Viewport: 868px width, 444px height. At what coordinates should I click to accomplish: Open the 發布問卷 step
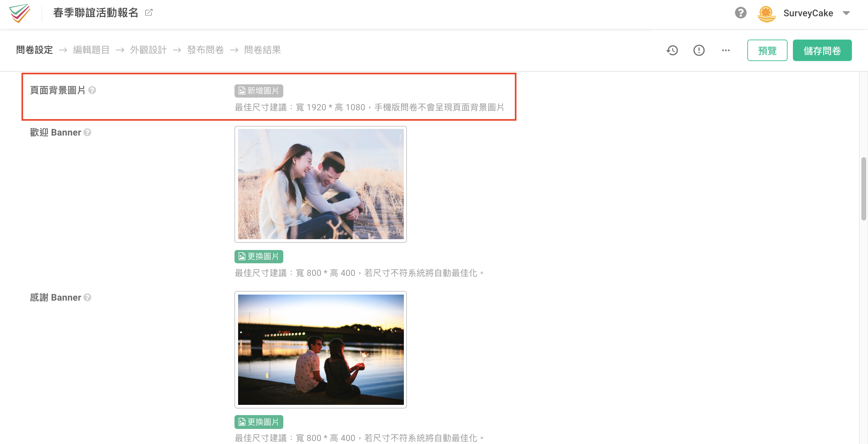click(x=206, y=49)
